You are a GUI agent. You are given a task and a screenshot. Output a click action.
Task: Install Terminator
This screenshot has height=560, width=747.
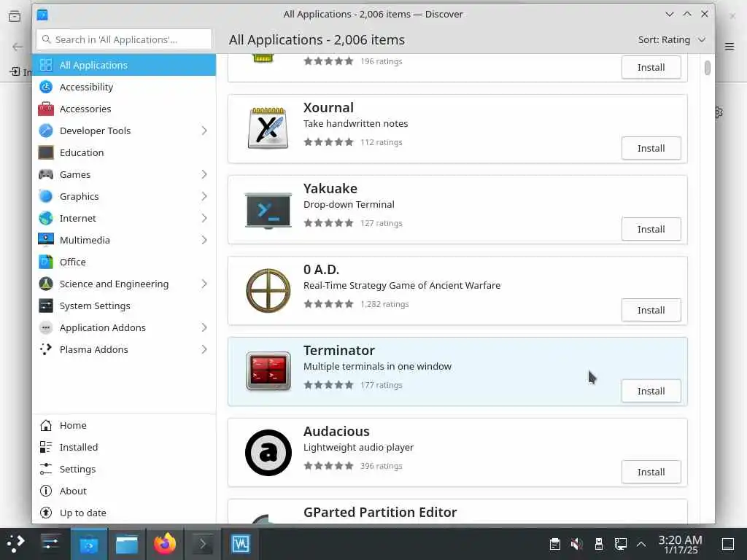[x=651, y=392]
